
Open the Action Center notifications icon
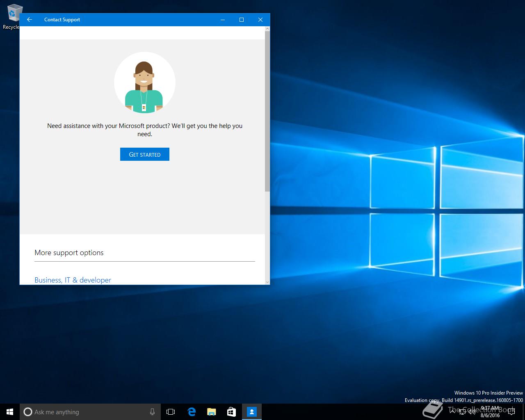click(511, 412)
